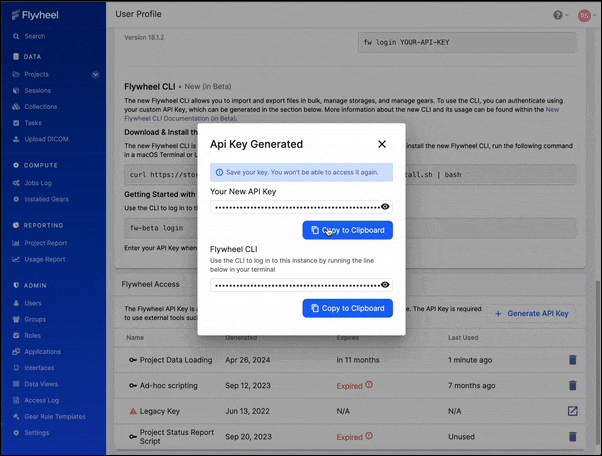Close the Api Key Generated dialog
602x456 pixels.
click(x=382, y=144)
